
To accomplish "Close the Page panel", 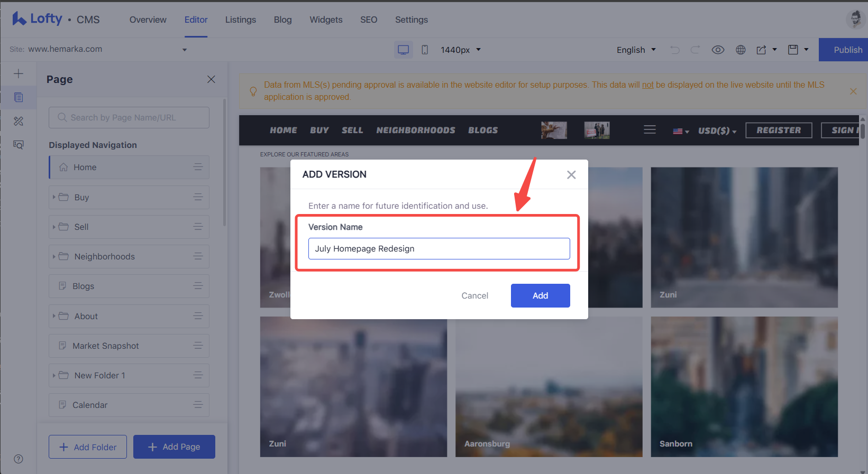I will pyautogui.click(x=211, y=79).
